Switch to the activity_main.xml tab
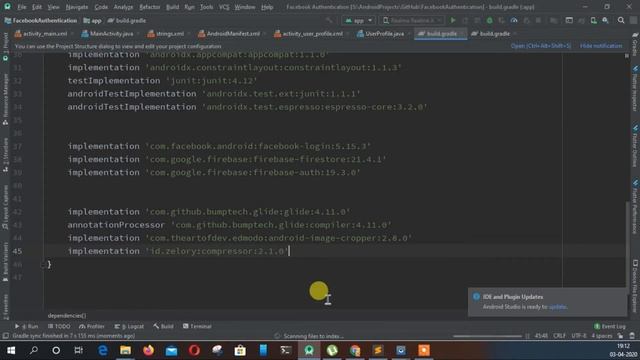The height and width of the screenshot is (360, 640). [41, 34]
